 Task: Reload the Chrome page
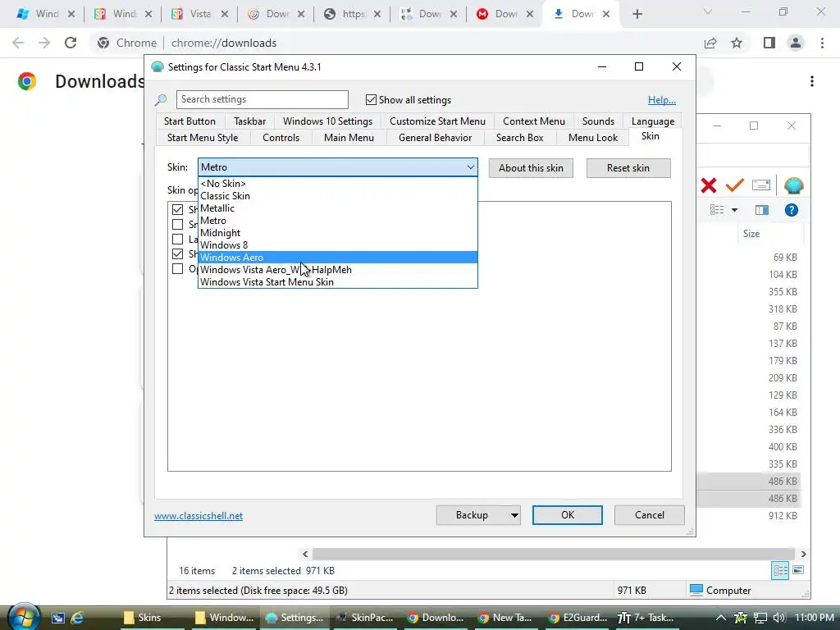tap(71, 43)
